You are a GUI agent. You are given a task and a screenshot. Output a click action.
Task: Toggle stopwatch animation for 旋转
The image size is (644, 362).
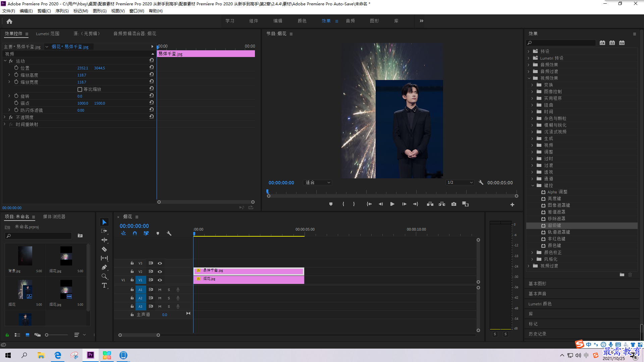pyautogui.click(x=16, y=96)
